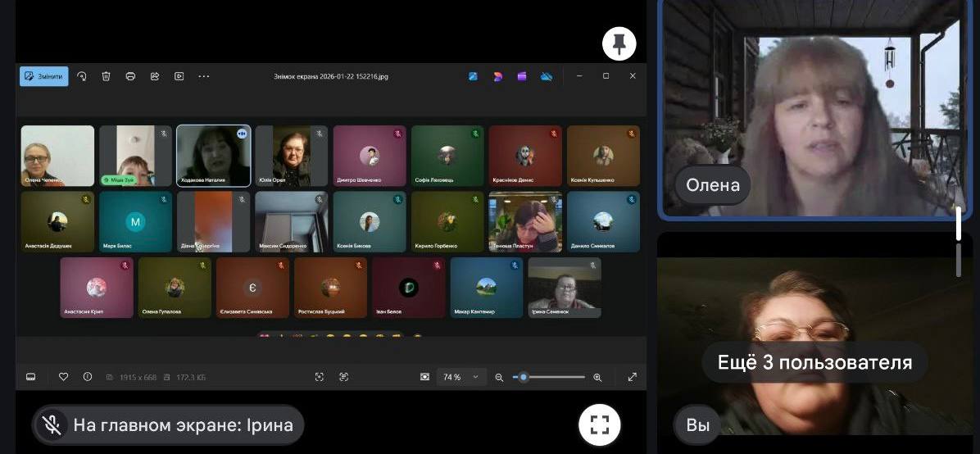Enter fullscreen with the expand corners button

click(x=600, y=424)
